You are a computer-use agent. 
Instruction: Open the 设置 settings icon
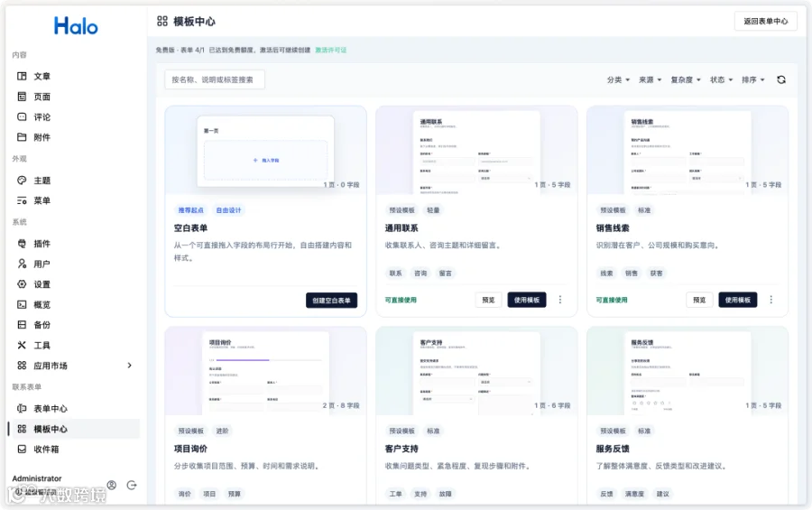pos(22,284)
